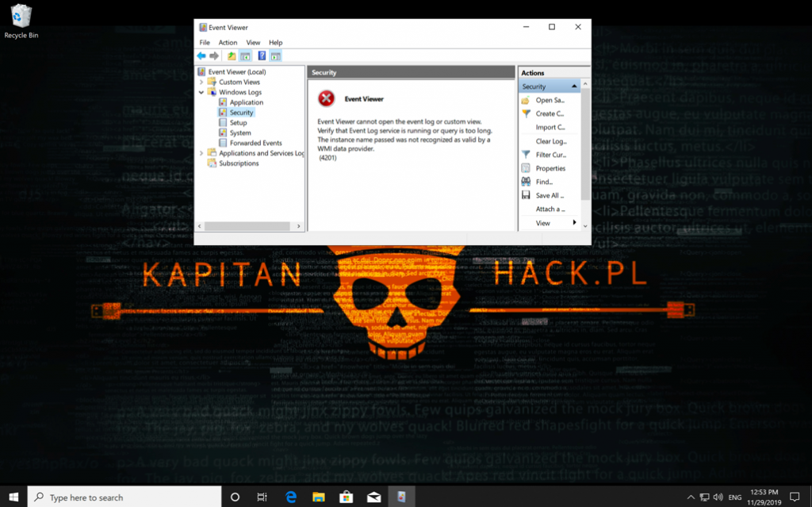Click the red error icon in Security pane
Screen dimensions: 812x507
326,98
